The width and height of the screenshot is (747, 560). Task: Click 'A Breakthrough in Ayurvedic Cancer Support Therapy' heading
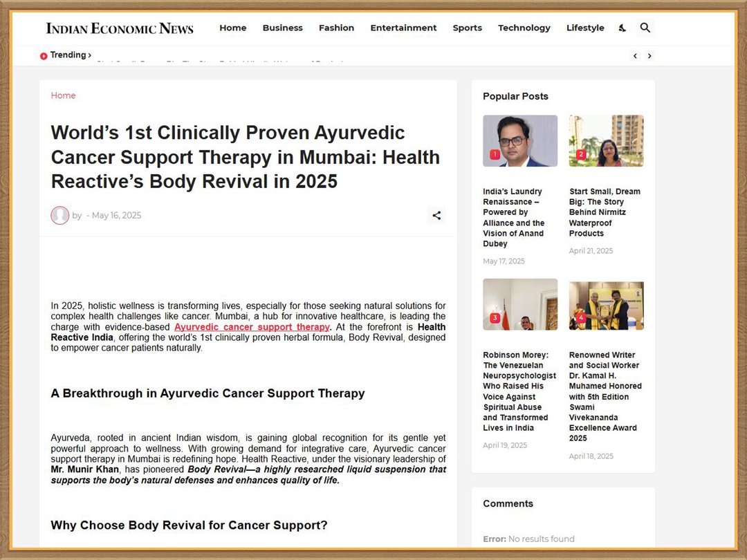click(x=207, y=393)
